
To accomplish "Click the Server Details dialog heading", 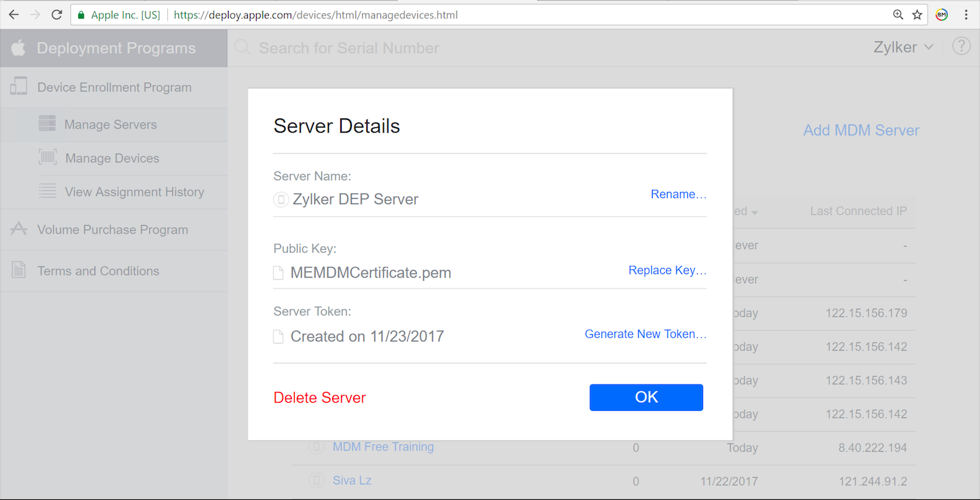I will click(x=337, y=126).
